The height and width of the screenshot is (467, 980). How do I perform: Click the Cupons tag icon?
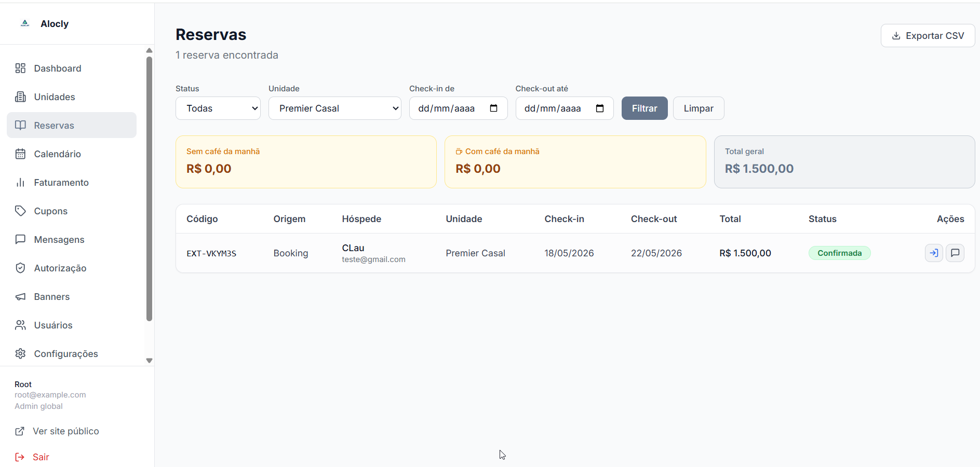pyautogui.click(x=20, y=211)
